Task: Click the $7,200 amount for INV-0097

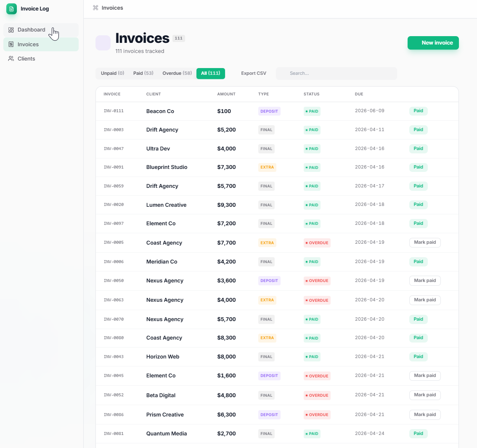Action: 226,224
